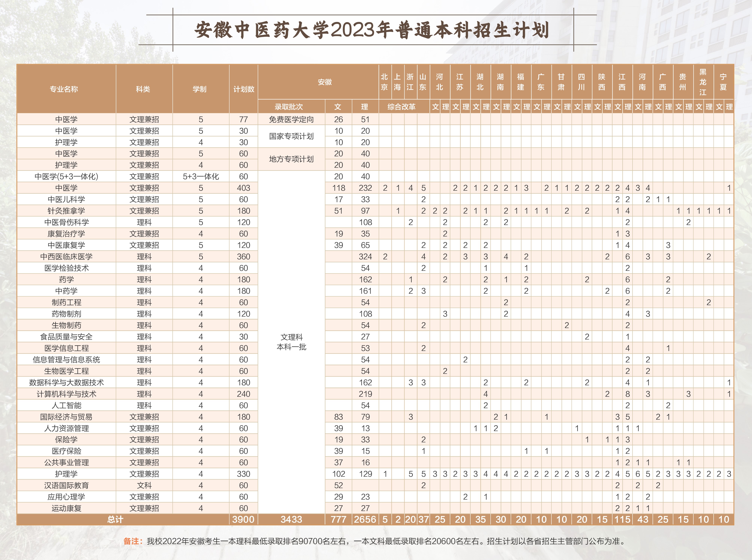The height and width of the screenshot is (560, 752).
Task: Select the 医学信息工程 major name
Action: [66, 348]
